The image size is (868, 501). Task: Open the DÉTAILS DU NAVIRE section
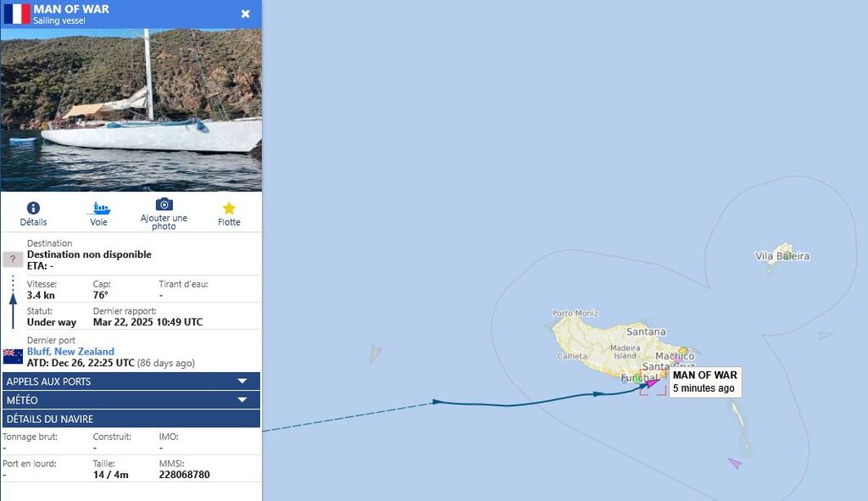pyautogui.click(x=131, y=419)
